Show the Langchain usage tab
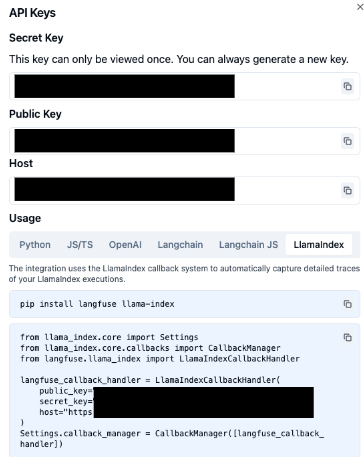 pyautogui.click(x=180, y=245)
